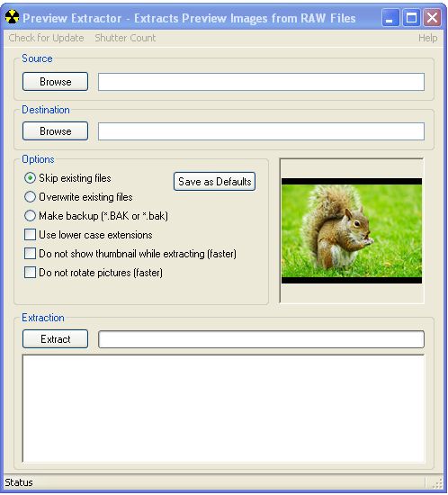Click Browse in the Destination group
The height and width of the screenshot is (495, 448).
(55, 131)
